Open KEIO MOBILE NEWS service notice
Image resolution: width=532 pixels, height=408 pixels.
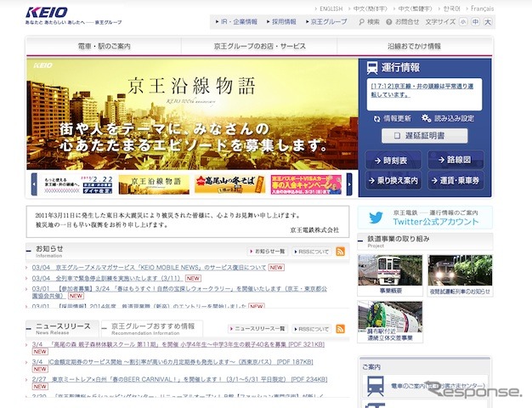149,268
